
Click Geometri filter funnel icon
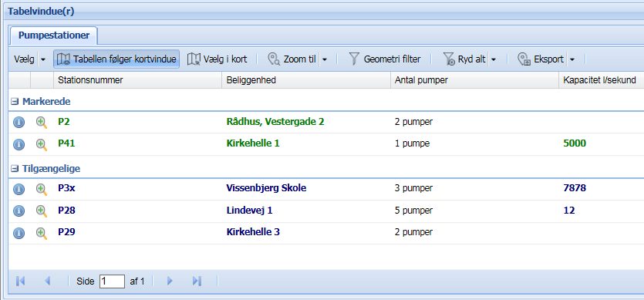point(354,59)
